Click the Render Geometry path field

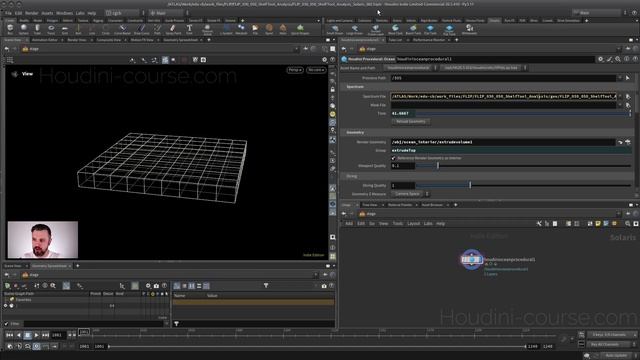[503, 142]
